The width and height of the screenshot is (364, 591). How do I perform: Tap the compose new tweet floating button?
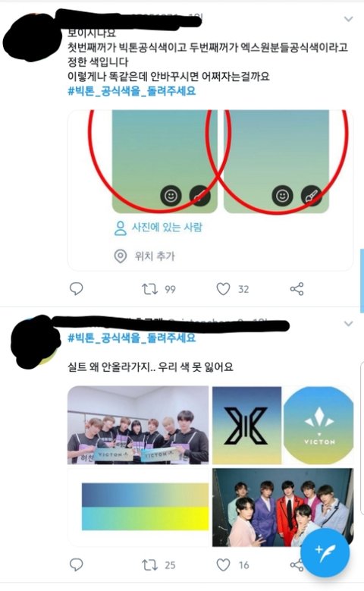coord(325,553)
